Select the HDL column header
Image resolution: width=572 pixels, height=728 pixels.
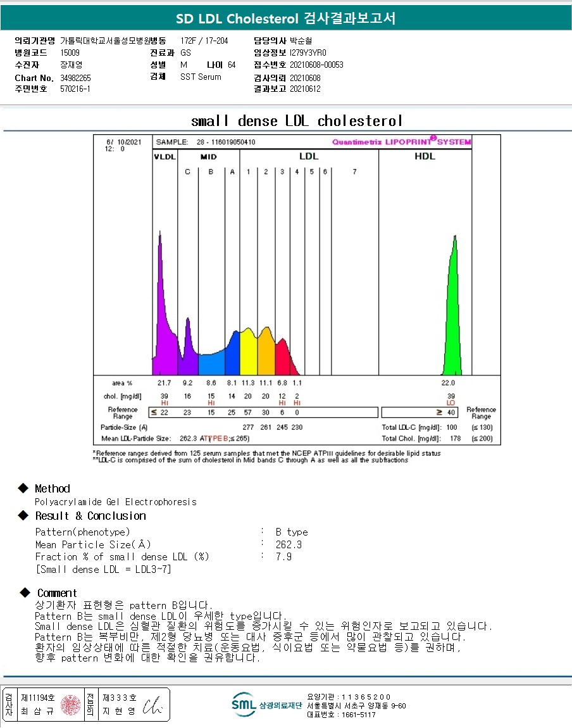(425, 156)
